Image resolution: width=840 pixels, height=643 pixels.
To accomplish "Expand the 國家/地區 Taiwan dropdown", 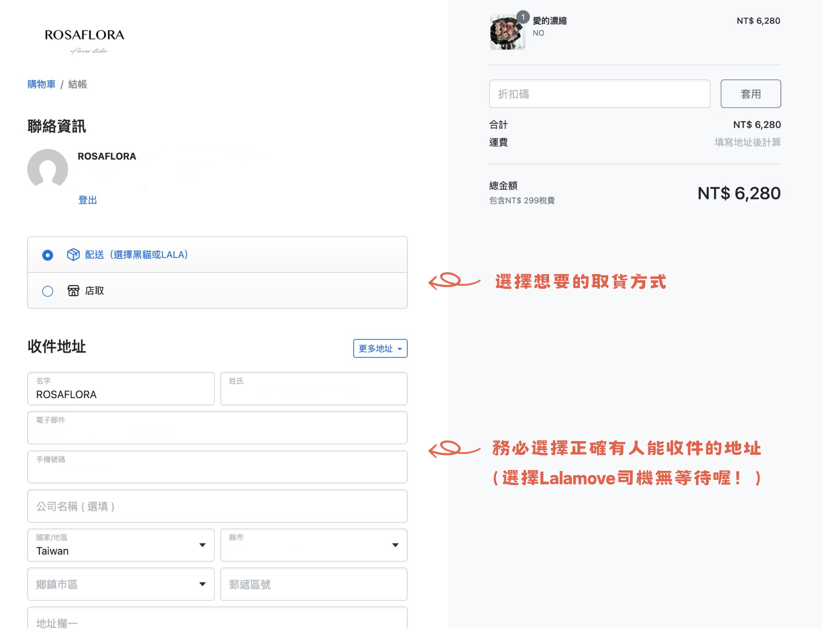I will [121, 545].
